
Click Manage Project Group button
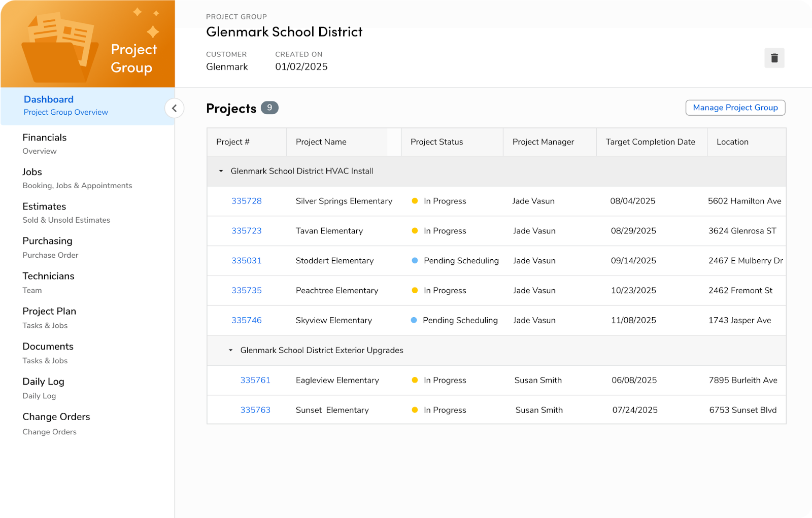pos(735,108)
